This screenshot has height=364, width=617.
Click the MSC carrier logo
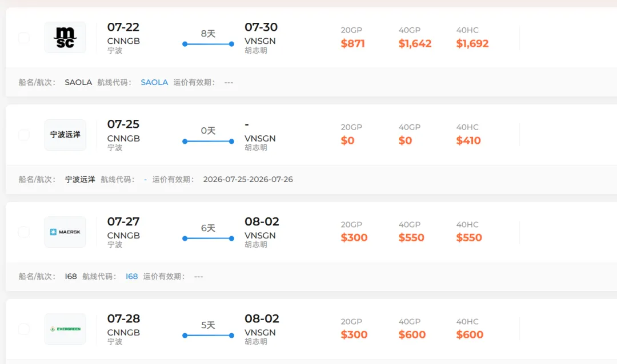pyautogui.click(x=65, y=37)
